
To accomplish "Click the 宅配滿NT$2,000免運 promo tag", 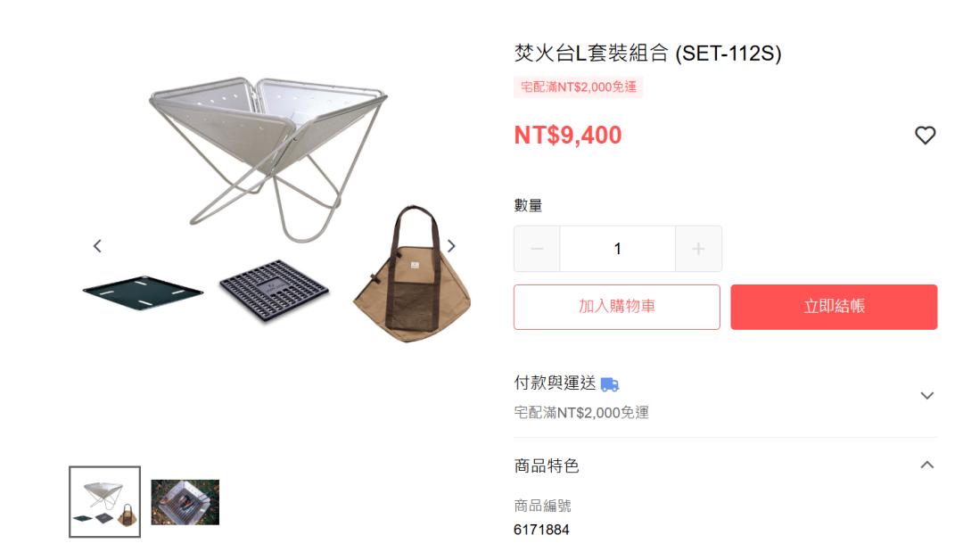I will [579, 87].
